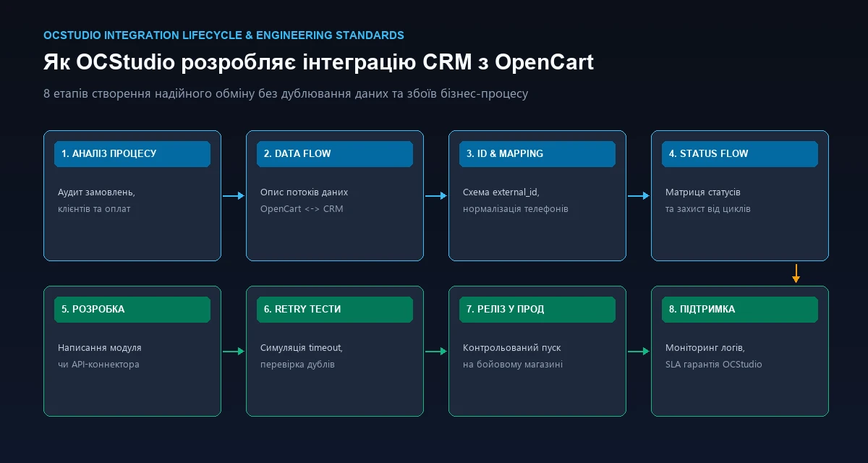Click the '5. РОЗРОБКА' step header
Screen dimensions: 868x463
click(x=132, y=310)
